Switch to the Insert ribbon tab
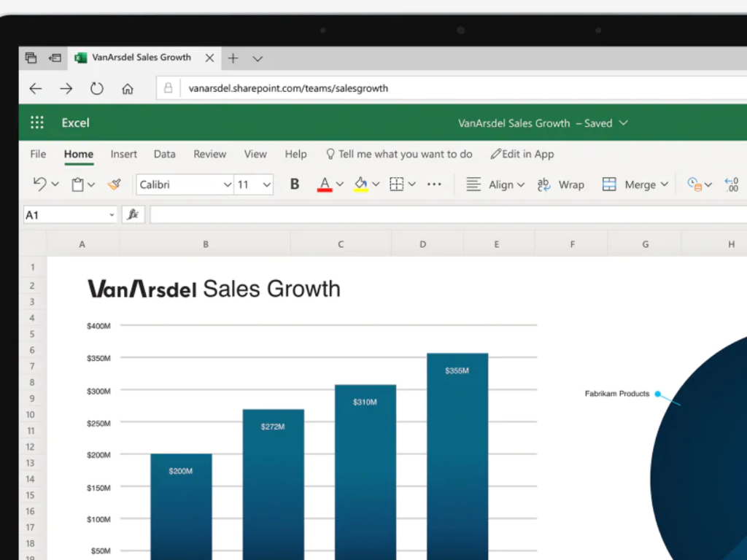This screenshot has height=560, width=747. click(124, 155)
